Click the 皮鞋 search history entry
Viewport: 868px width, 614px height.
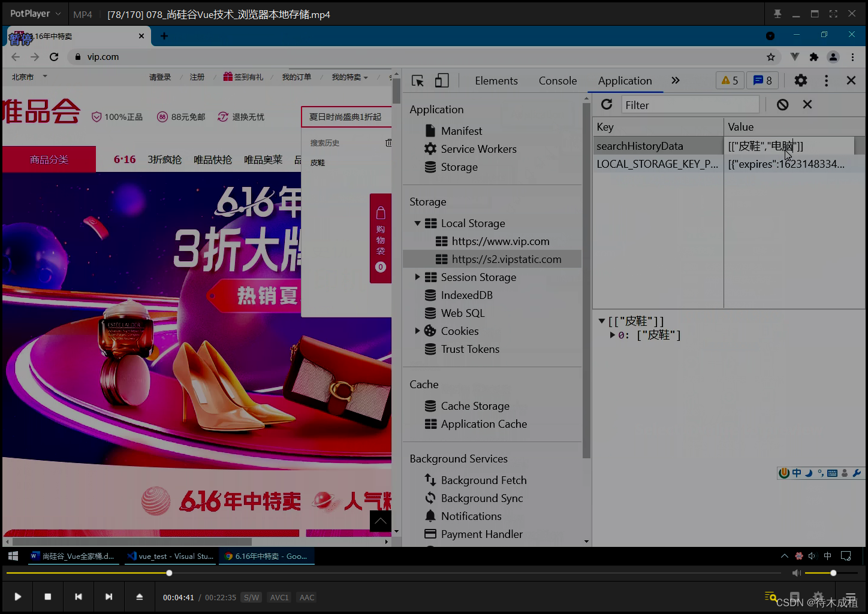pos(318,162)
